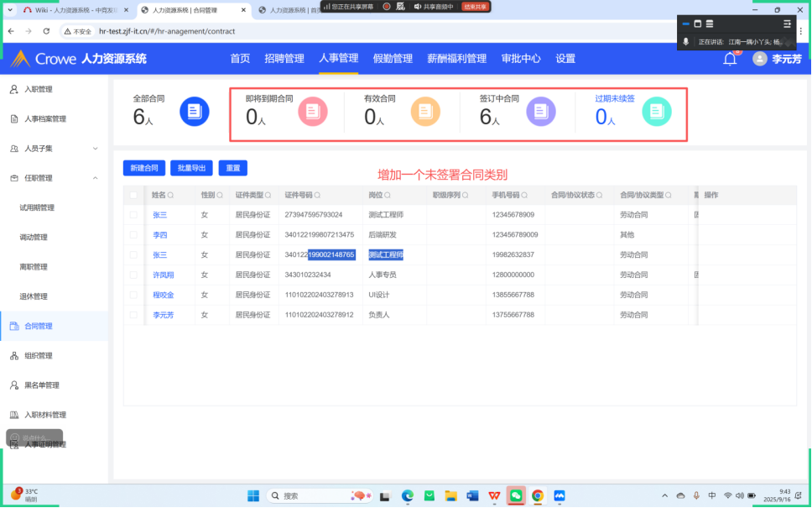Click the blue 全部合同 document icon
This screenshot has height=508, width=812.
tap(195, 111)
